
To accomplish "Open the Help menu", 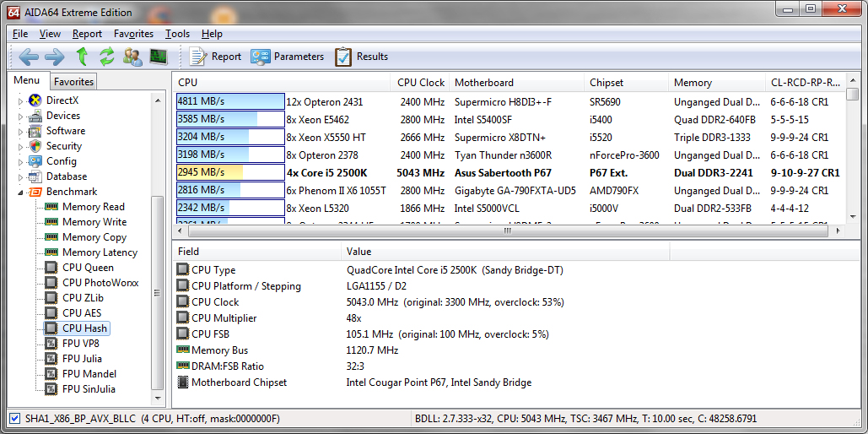I will tap(212, 34).
